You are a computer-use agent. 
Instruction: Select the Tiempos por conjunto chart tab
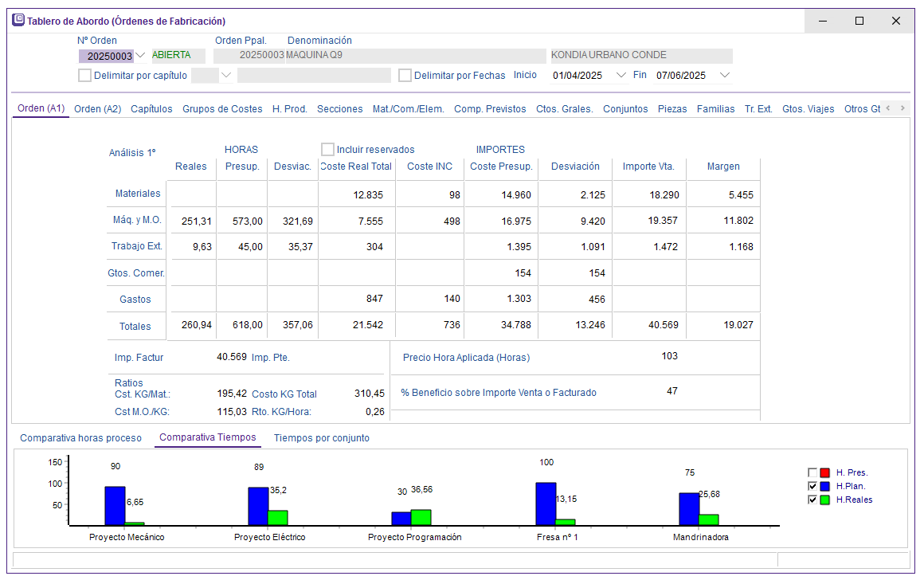(x=321, y=438)
